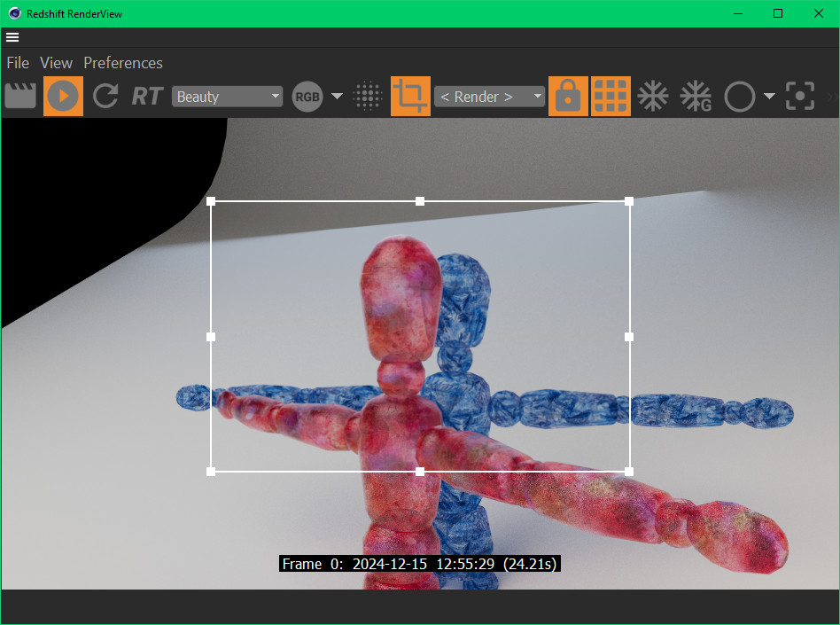Minimize the Redshift RenderView window

click(738, 13)
